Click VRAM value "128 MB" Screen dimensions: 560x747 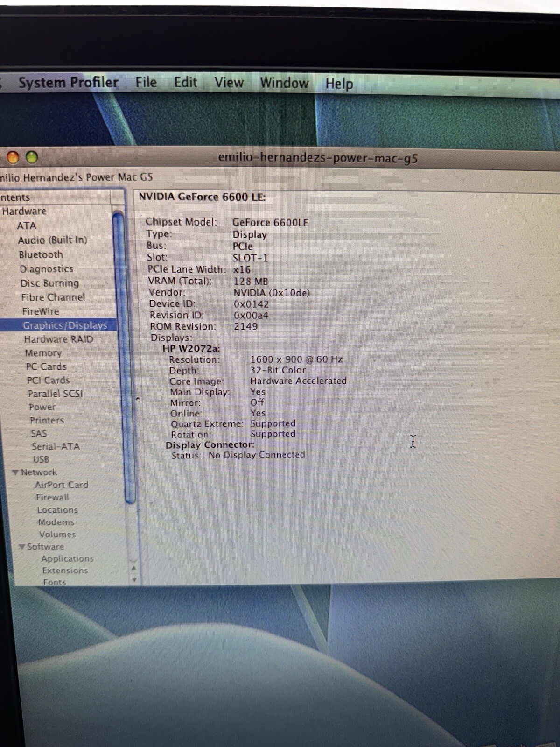click(251, 281)
